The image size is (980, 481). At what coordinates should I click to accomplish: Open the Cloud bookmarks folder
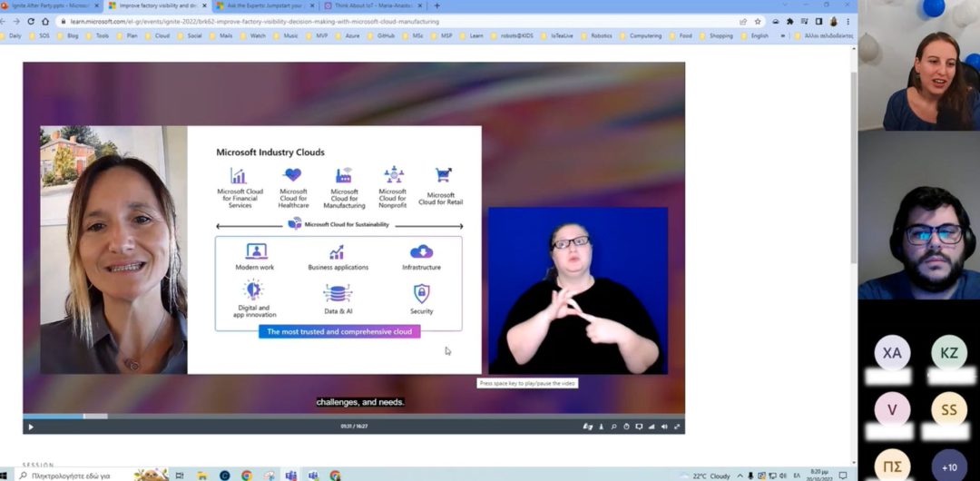pos(158,35)
